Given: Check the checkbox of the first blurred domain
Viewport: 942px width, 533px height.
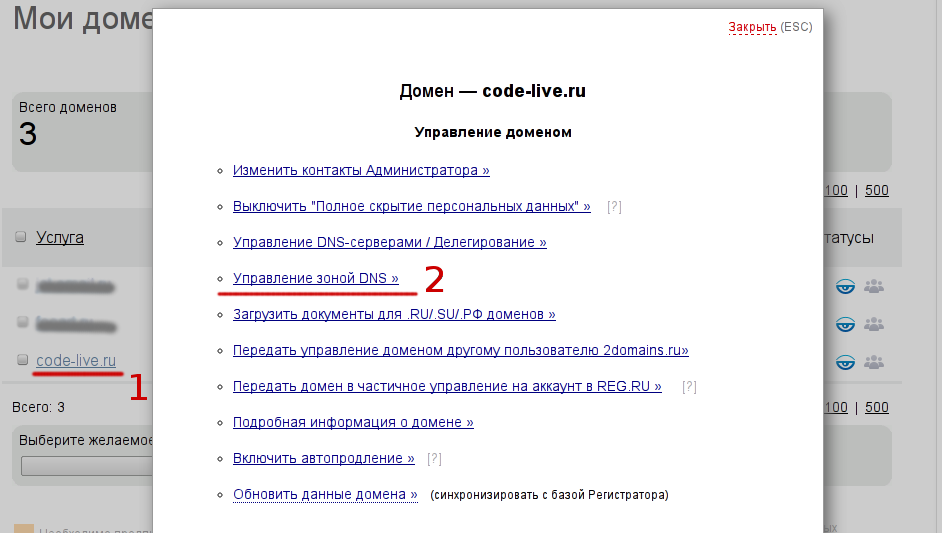Looking at the screenshot, I should click(x=22, y=285).
